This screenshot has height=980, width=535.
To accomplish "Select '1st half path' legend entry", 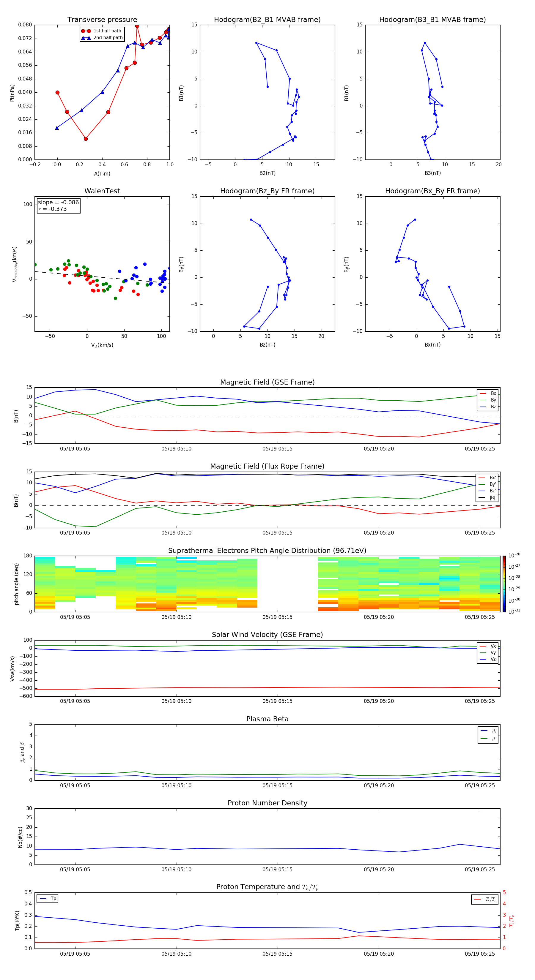I will click(x=101, y=31).
